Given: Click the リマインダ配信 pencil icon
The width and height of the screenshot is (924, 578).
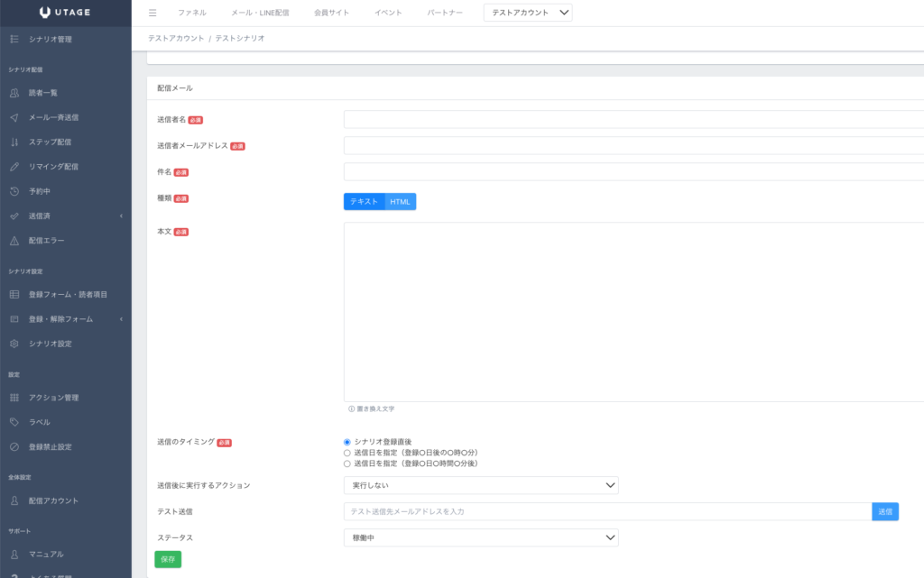Looking at the screenshot, I should (x=14, y=167).
